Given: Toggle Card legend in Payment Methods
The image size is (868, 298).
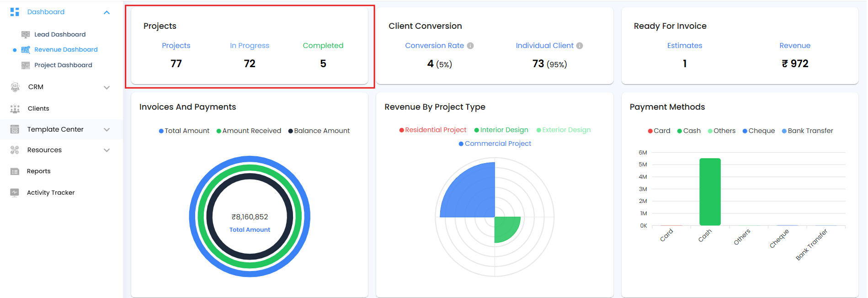Looking at the screenshot, I should (659, 131).
